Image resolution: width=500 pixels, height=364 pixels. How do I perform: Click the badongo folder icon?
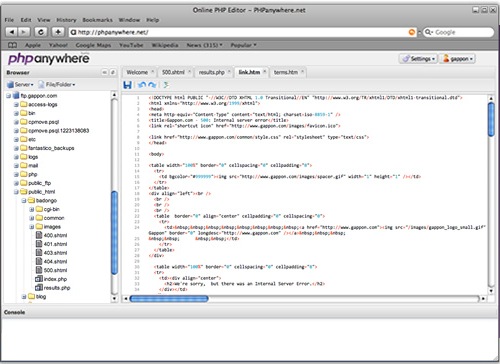tap(31, 200)
